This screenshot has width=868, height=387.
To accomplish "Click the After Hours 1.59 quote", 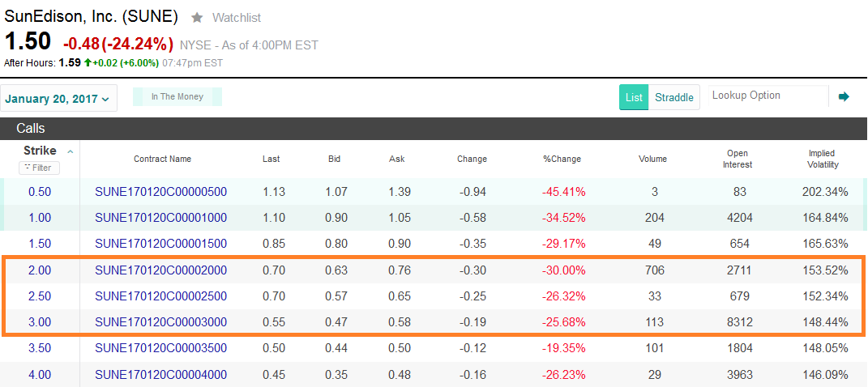I will (70, 63).
